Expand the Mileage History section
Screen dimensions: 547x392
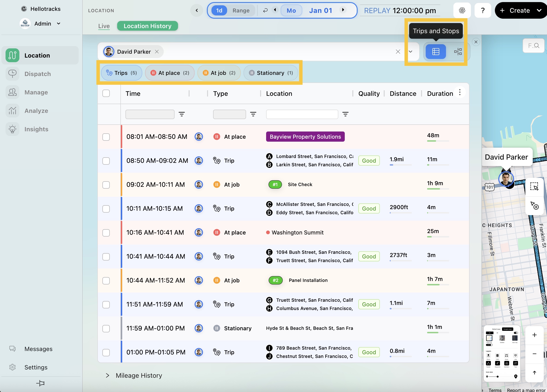(107, 375)
